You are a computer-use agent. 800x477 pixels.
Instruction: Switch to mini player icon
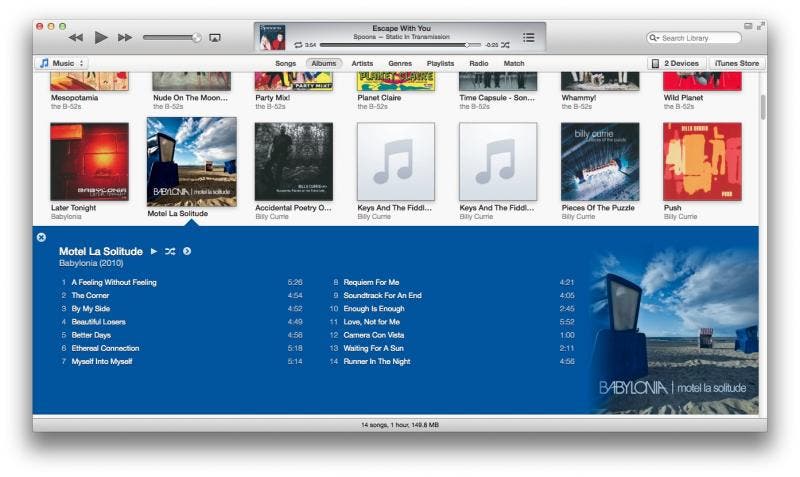point(748,26)
